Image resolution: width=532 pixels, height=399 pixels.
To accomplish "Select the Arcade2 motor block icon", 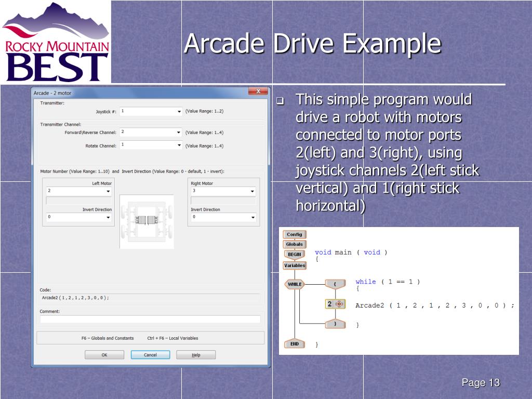I will click(x=335, y=304).
